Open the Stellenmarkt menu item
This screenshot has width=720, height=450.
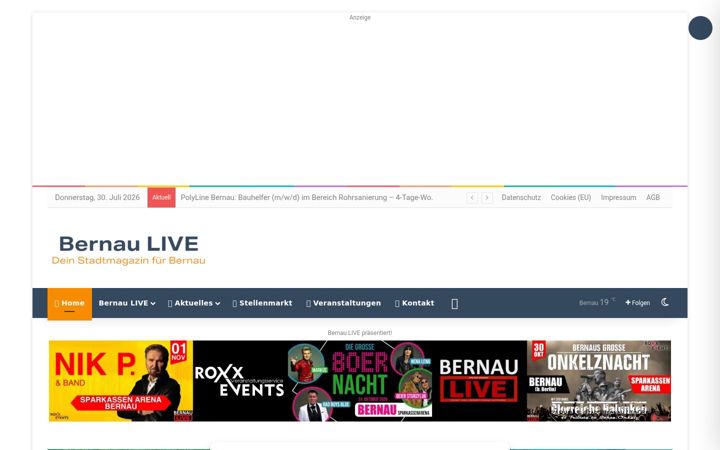(x=262, y=303)
